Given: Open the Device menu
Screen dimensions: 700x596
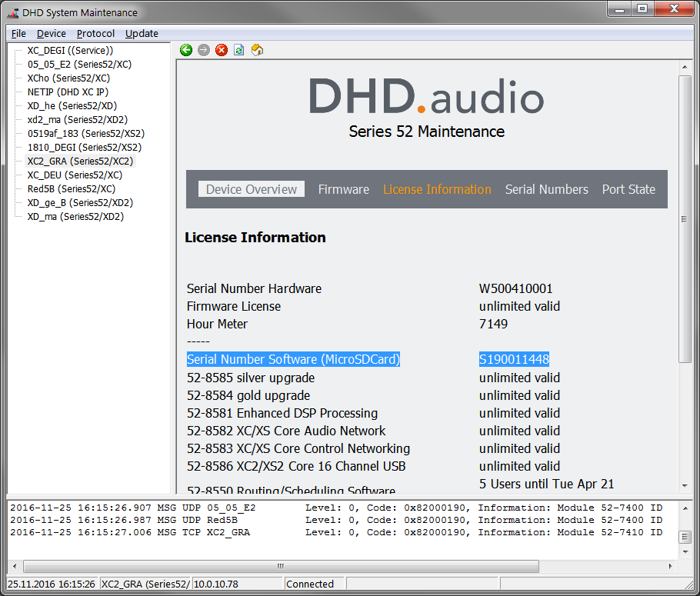Looking at the screenshot, I should point(51,34).
